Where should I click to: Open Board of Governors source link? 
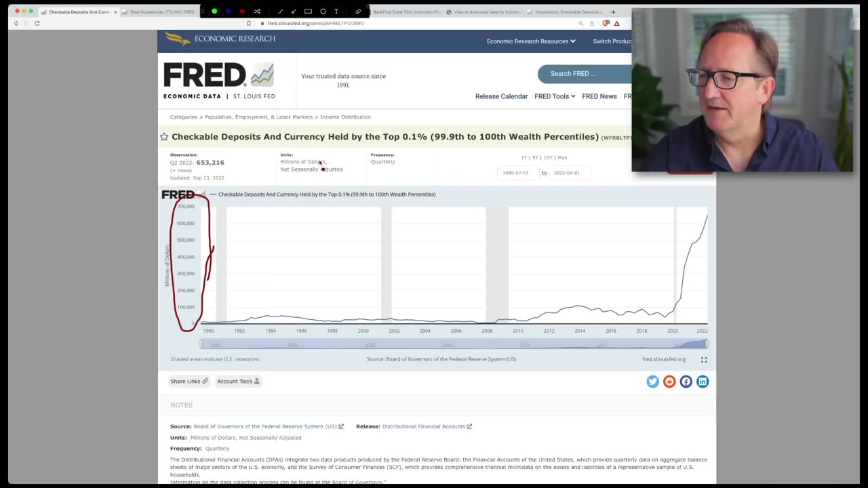point(265,426)
